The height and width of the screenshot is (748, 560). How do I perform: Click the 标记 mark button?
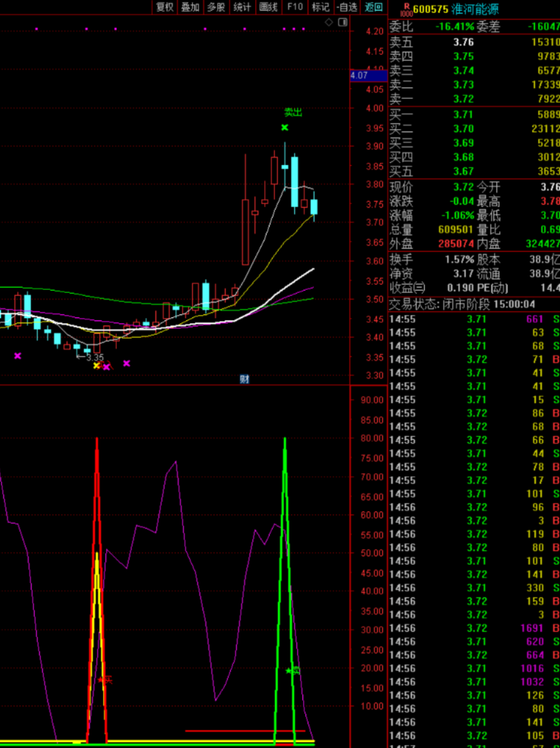[321, 7]
